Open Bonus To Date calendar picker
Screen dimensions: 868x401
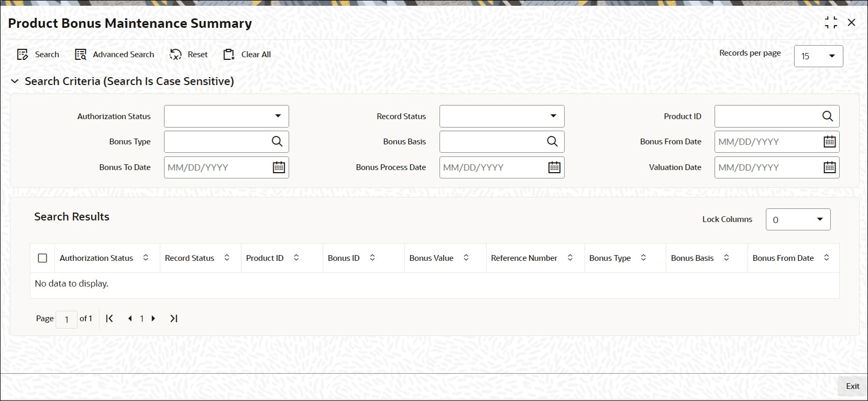(x=279, y=167)
